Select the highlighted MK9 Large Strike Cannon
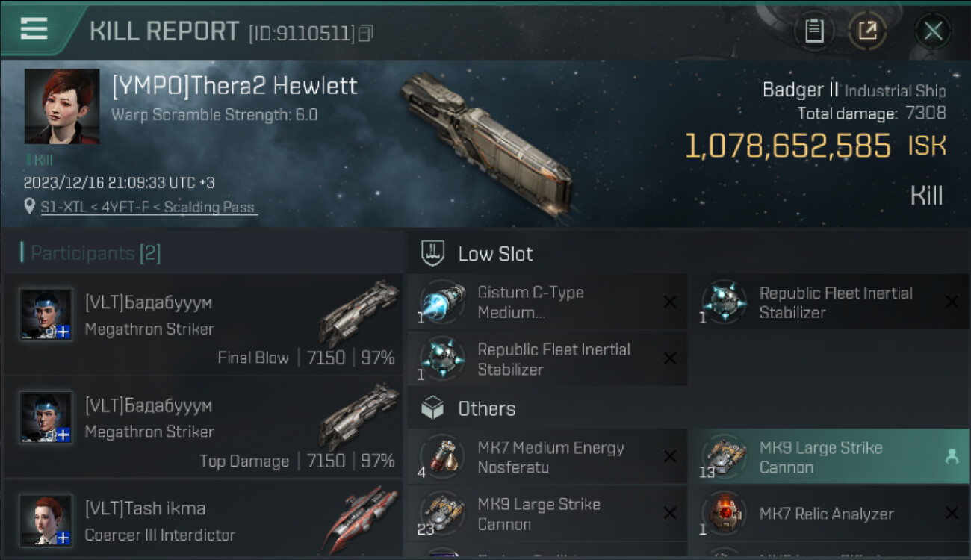 coord(821,457)
